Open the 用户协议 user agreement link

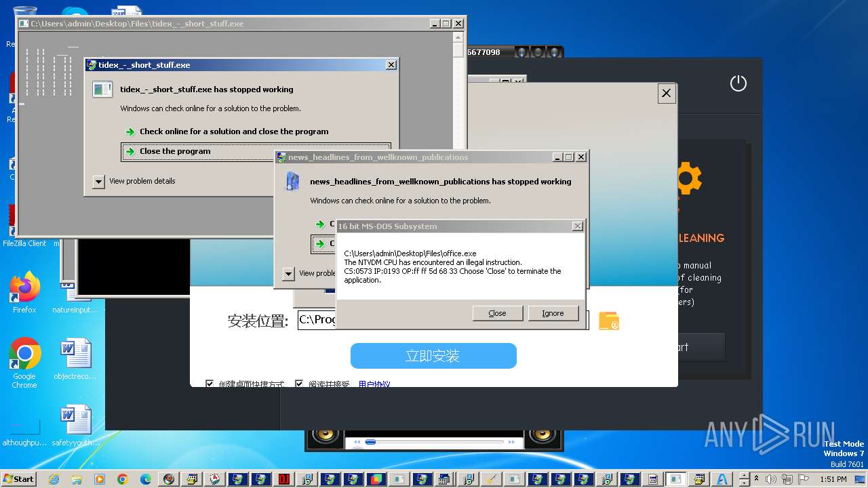pos(374,384)
